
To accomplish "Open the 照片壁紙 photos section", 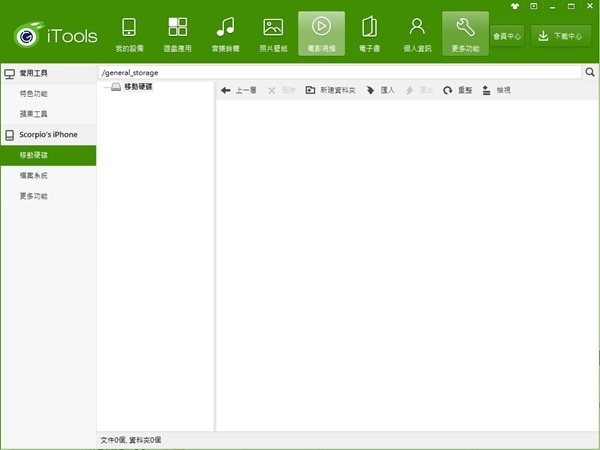I will 273,34.
